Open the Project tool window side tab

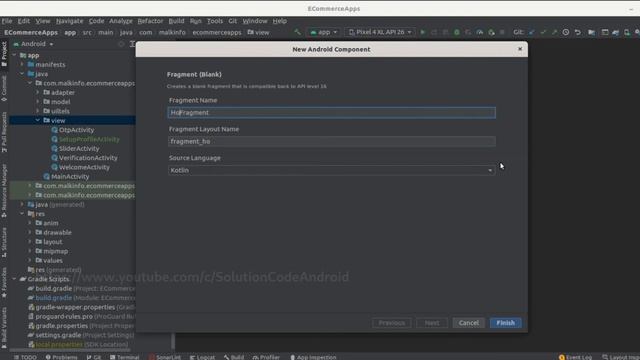[x=4, y=54]
